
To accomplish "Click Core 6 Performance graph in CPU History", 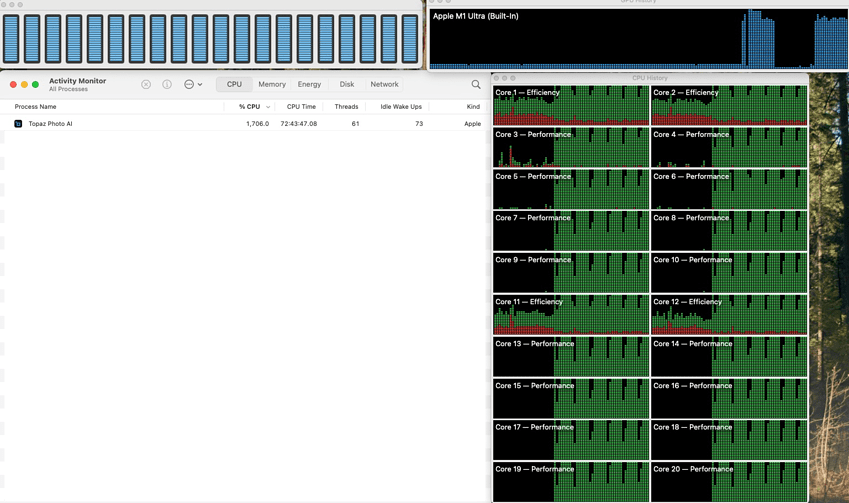I will click(729, 189).
